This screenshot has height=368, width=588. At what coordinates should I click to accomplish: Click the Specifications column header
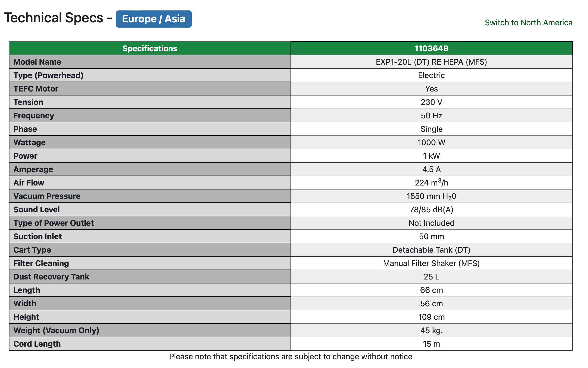[150, 48]
